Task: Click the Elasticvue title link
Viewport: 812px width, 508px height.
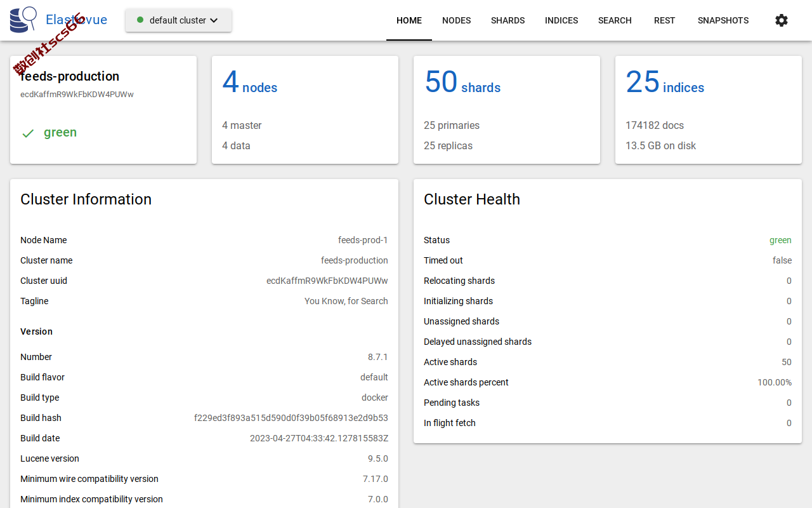Action: [76, 20]
